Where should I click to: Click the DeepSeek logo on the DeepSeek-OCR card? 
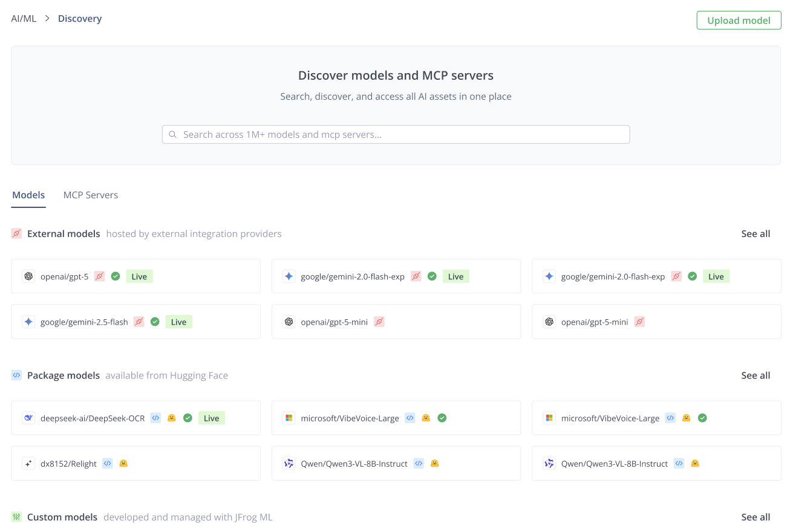click(28, 418)
